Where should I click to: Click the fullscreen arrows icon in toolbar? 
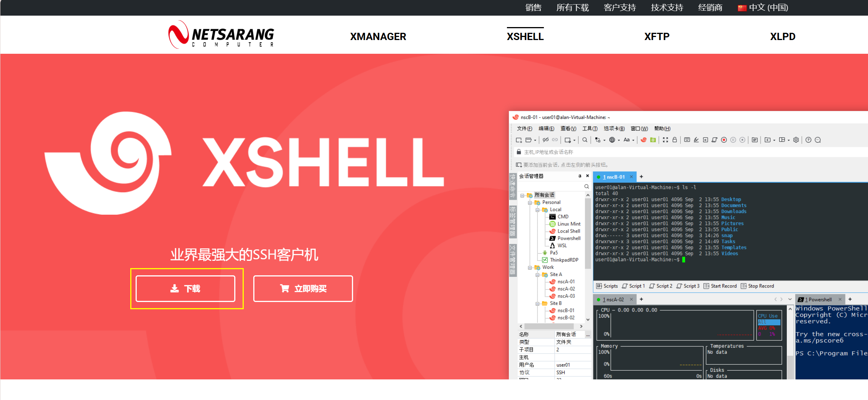click(x=665, y=140)
